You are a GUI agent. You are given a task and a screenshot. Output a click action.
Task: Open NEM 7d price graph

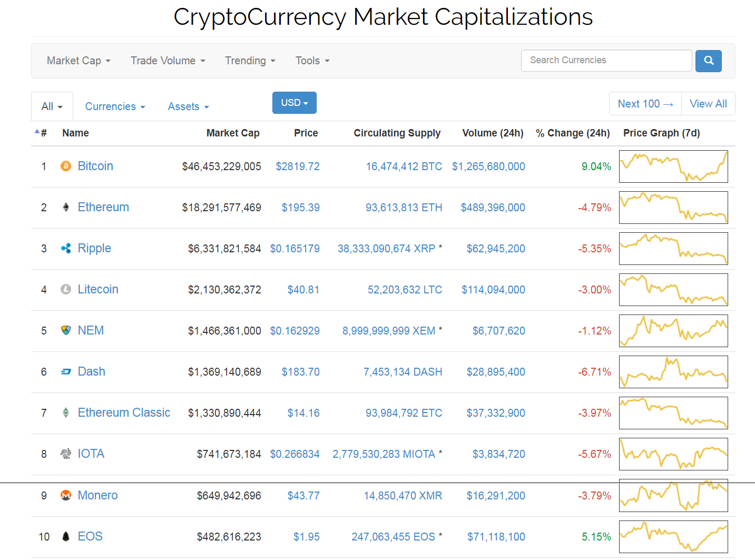(673, 331)
